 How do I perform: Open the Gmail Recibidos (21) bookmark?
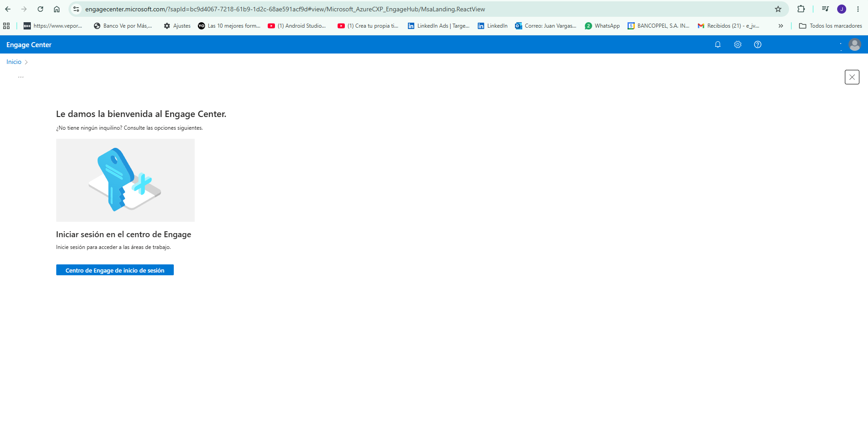point(729,26)
